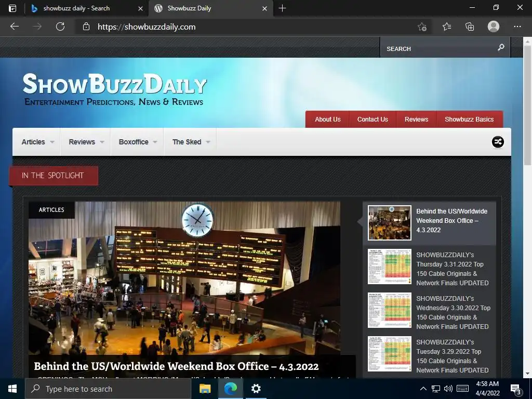Screen dimensions: 532x399
Task: Click Wednesday 3.30.2022 ratings chart thumbnail
Action: coord(390,310)
